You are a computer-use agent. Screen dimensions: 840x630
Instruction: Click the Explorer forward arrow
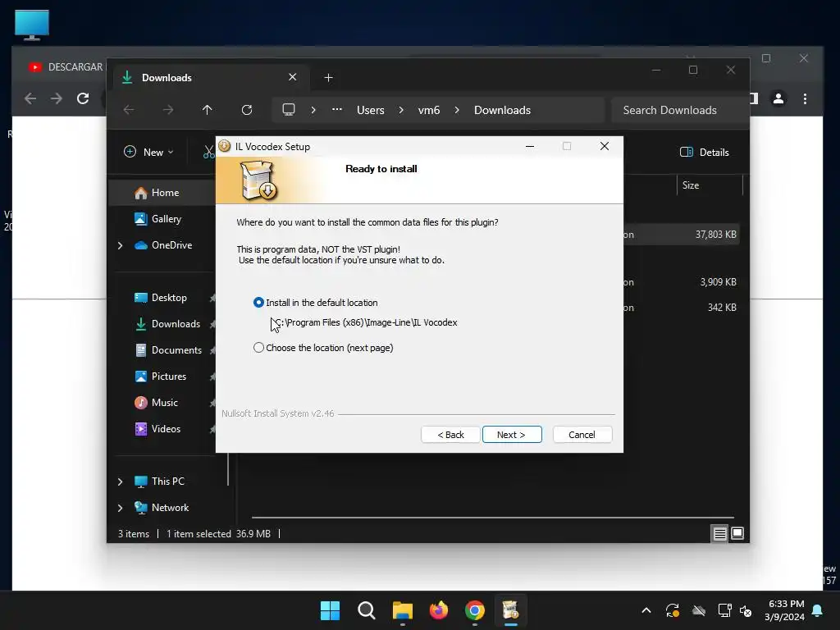click(x=168, y=110)
